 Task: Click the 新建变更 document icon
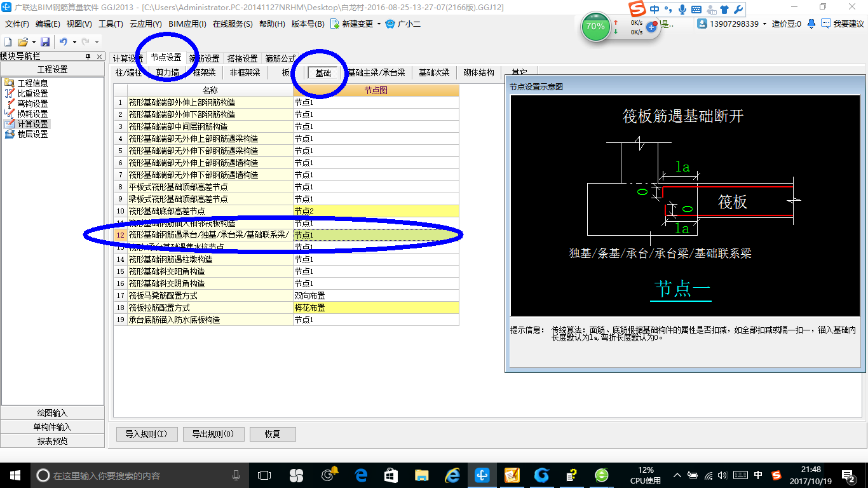(334, 24)
